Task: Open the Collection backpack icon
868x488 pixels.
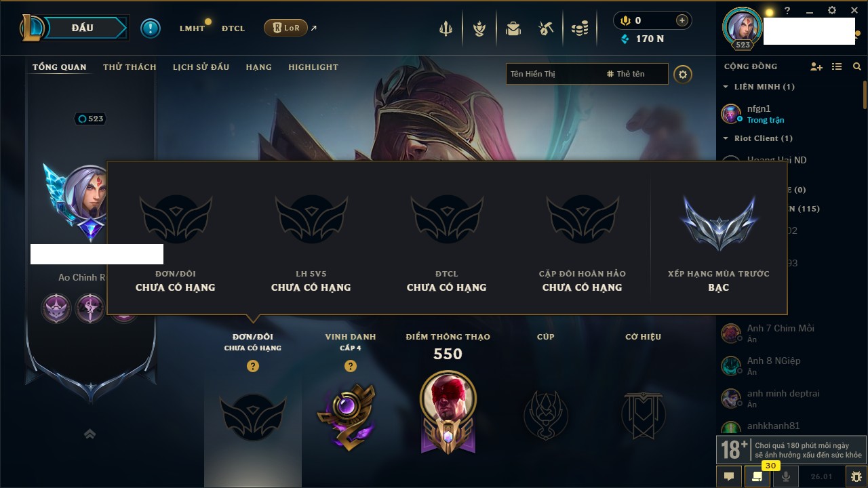Action: tap(513, 28)
